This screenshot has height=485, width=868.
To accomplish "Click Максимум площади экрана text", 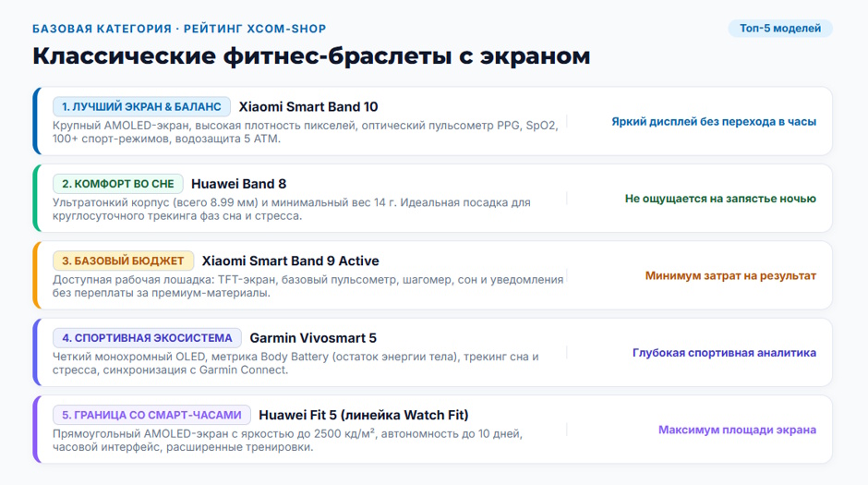I will [x=737, y=430].
